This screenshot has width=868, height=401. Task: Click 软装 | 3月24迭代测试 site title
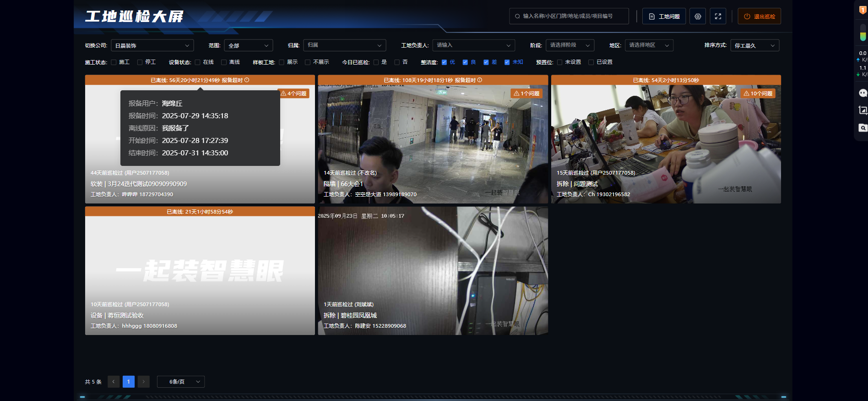(x=139, y=184)
